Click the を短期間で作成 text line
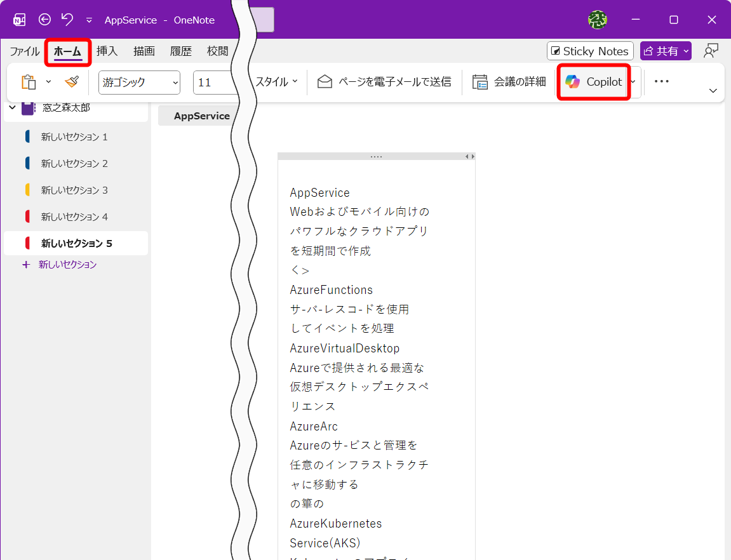Image resolution: width=731 pixels, height=560 pixels. coord(330,251)
